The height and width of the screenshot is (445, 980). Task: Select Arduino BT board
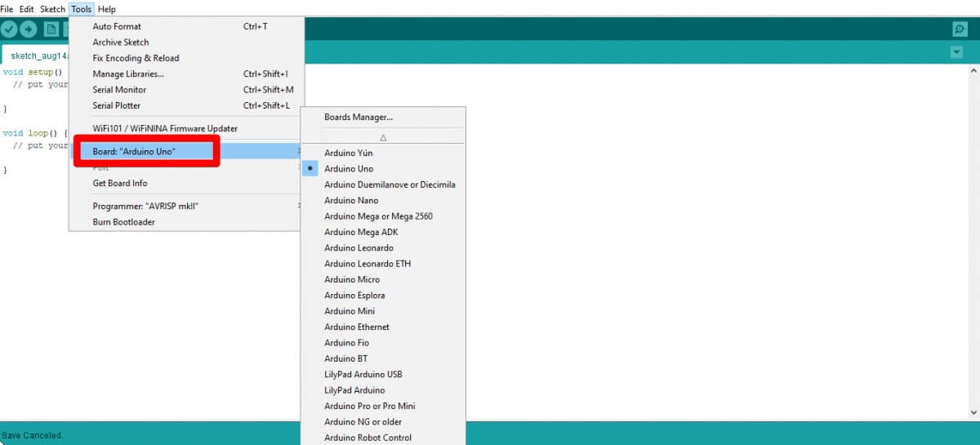click(x=383, y=358)
